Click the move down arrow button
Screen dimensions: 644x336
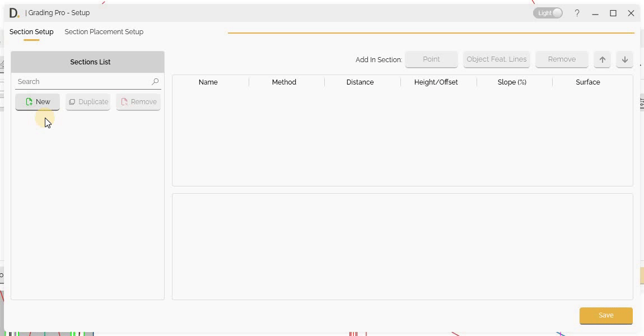[624, 59]
